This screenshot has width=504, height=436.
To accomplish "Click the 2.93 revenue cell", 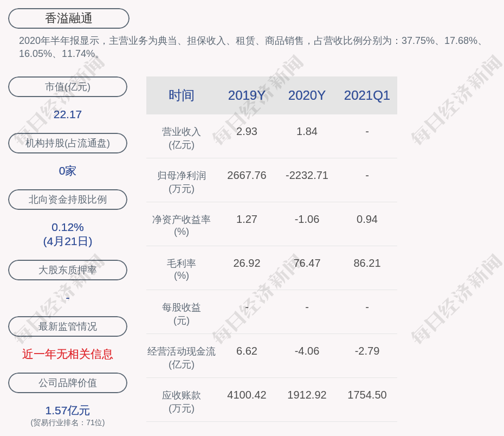I will (247, 132).
